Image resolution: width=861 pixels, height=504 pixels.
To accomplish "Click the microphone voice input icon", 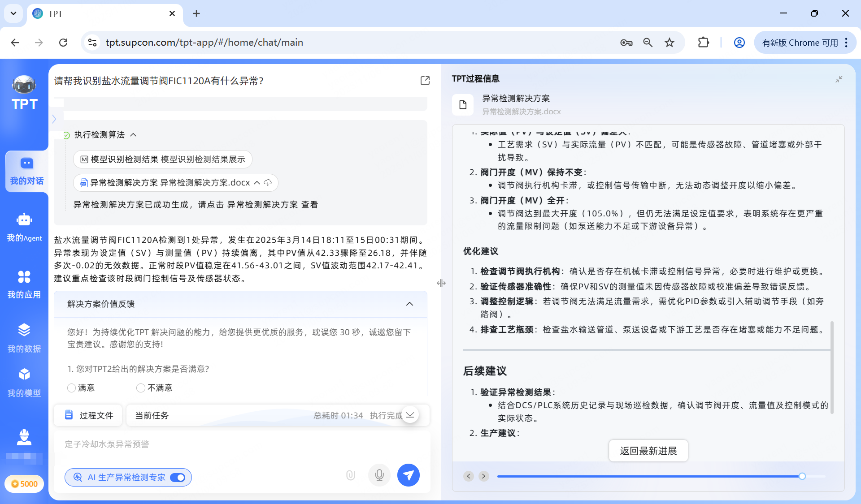I will tap(379, 475).
